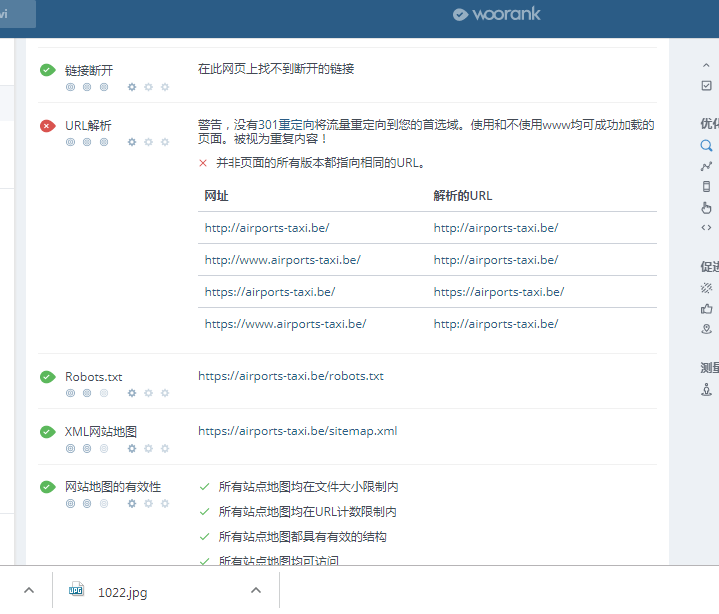Open the downloaded file 1022.jpg
The width and height of the screenshot is (719, 614).
122,592
